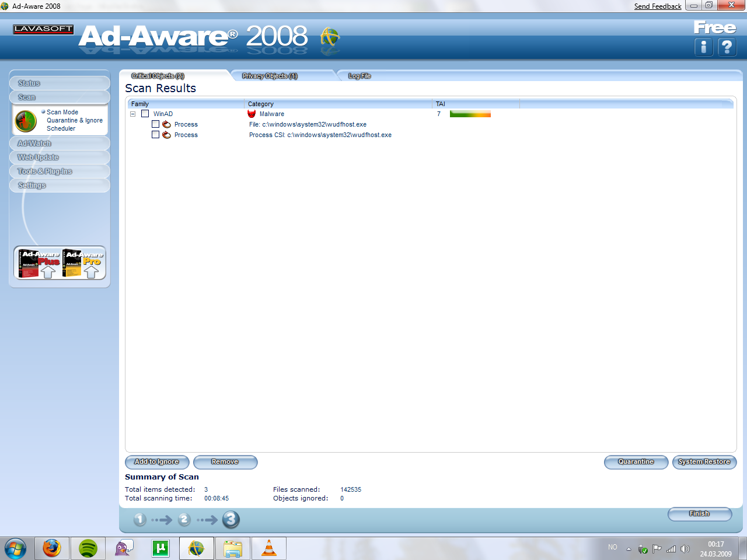Select the WinAD family row text
747x560 pixels.
(163, 114)
